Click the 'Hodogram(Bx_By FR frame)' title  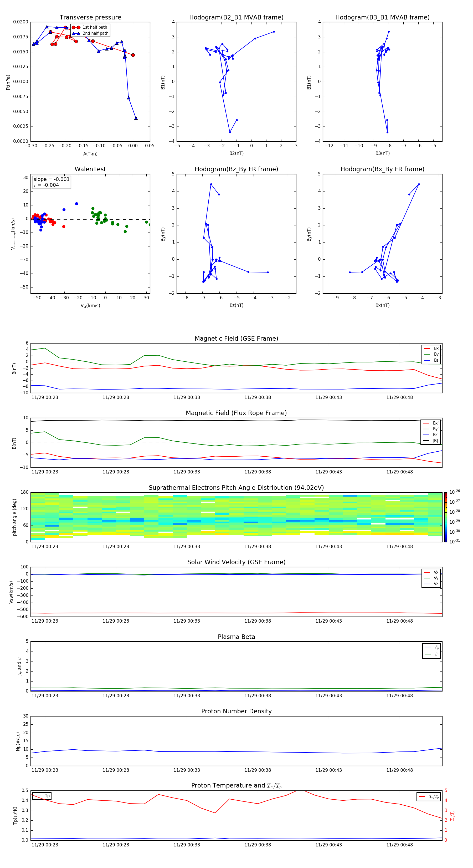pyautogui.click(x=382, y=169)
